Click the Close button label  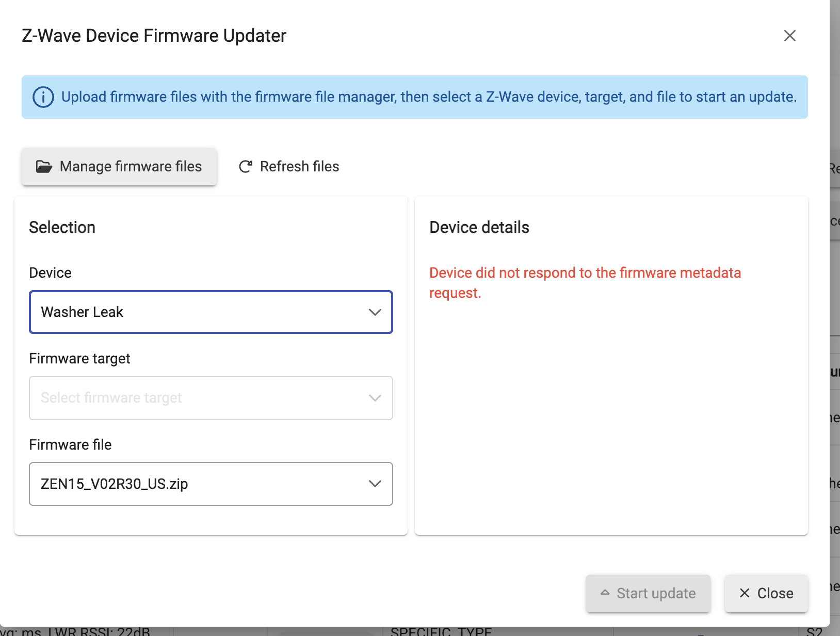point(776,593)
